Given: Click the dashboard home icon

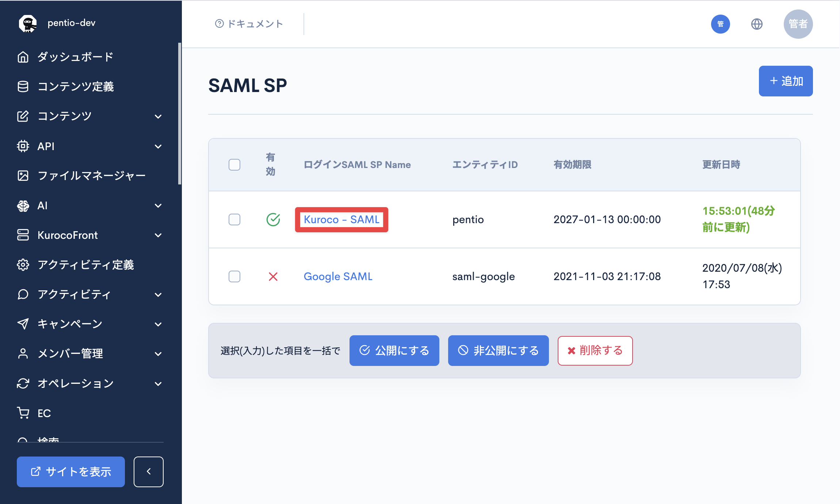Looking at the screenshot, I should point(23,57).
